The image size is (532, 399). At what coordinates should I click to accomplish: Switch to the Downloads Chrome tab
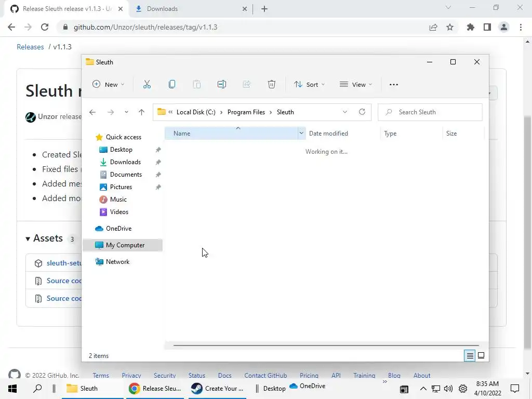[191, 9]
